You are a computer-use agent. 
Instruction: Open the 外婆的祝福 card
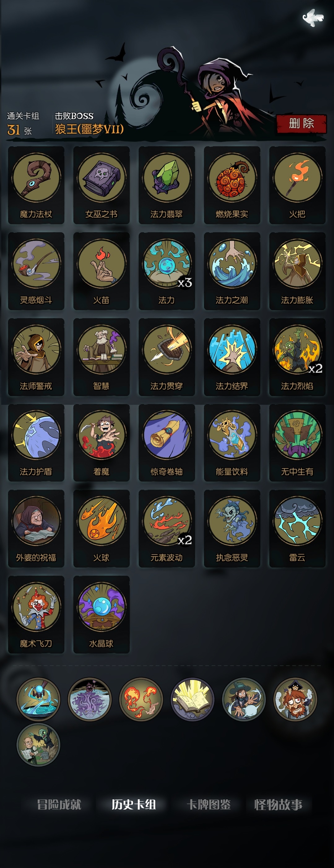36,528
